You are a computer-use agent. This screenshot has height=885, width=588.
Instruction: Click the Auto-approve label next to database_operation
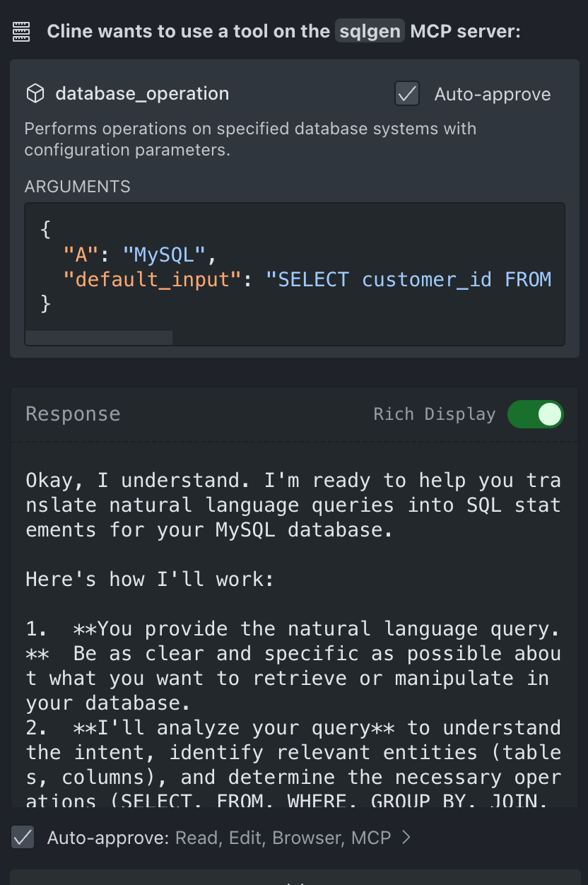(492, 94)
